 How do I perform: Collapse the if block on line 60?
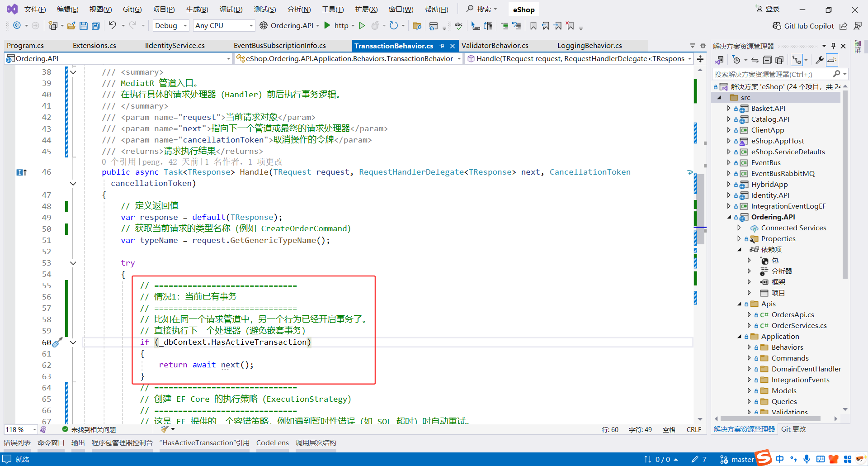pyautogui.click(x=73, y=342)
